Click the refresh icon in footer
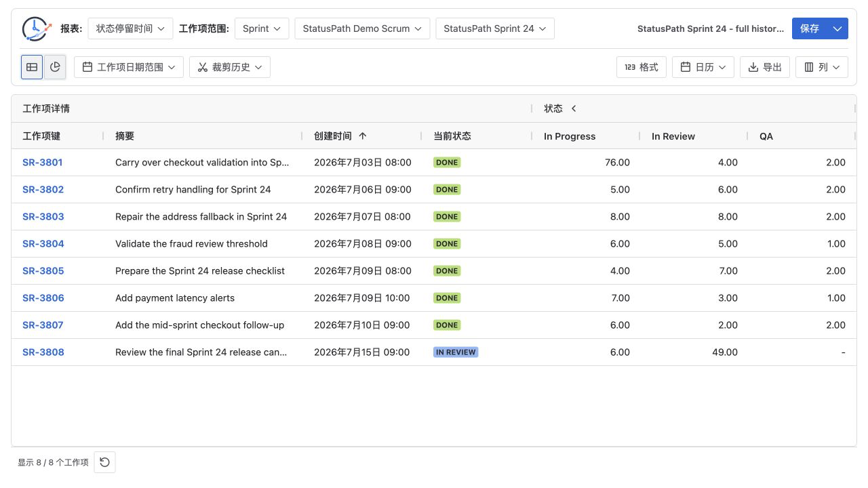 pos(104,462)
